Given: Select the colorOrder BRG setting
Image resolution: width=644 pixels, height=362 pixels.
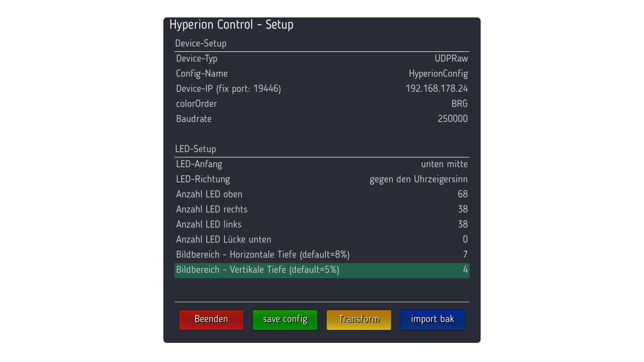Looking at the screenshot, I should tap(321, 104).
